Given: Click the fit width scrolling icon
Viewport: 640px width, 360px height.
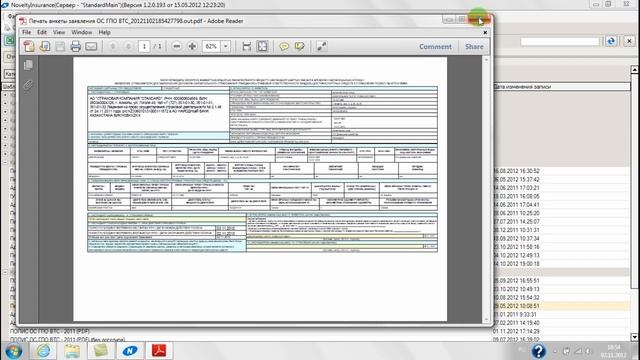Looking at the screenshot, I should 247,47.
